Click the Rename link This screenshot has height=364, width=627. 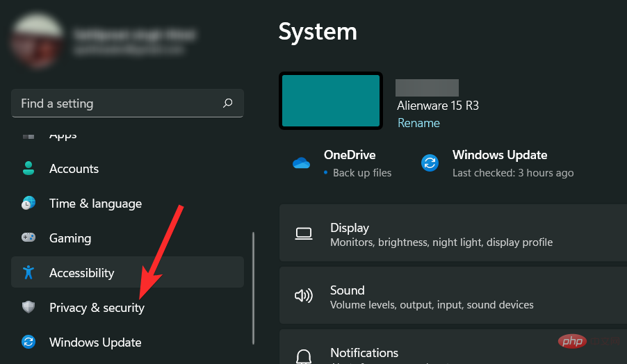click(418, 123)
